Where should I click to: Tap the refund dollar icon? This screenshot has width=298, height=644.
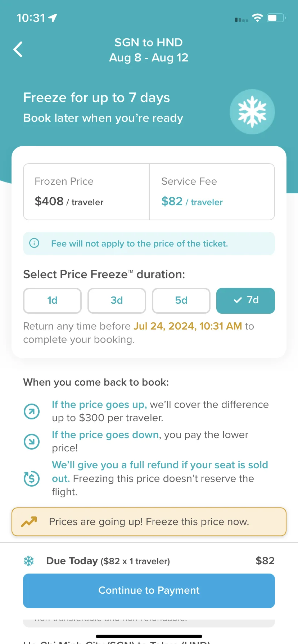point(32,478)
